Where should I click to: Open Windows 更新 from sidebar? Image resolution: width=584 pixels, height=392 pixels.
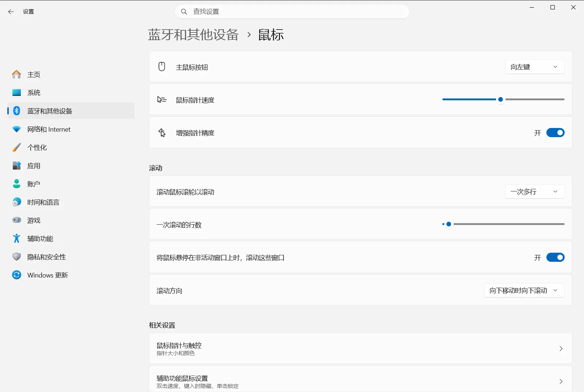(71, 275)
